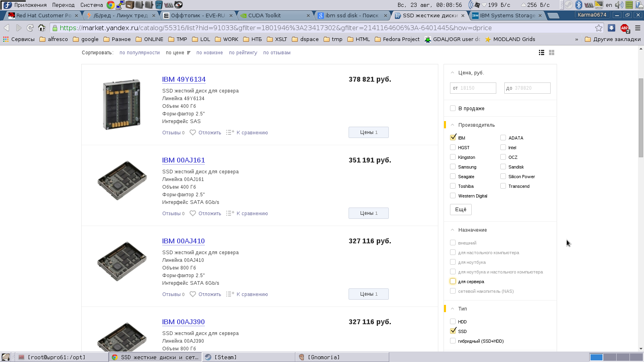644x362 pixels.
Task: Open the Adblock Plus ABP extension
Action: point(625,28)
